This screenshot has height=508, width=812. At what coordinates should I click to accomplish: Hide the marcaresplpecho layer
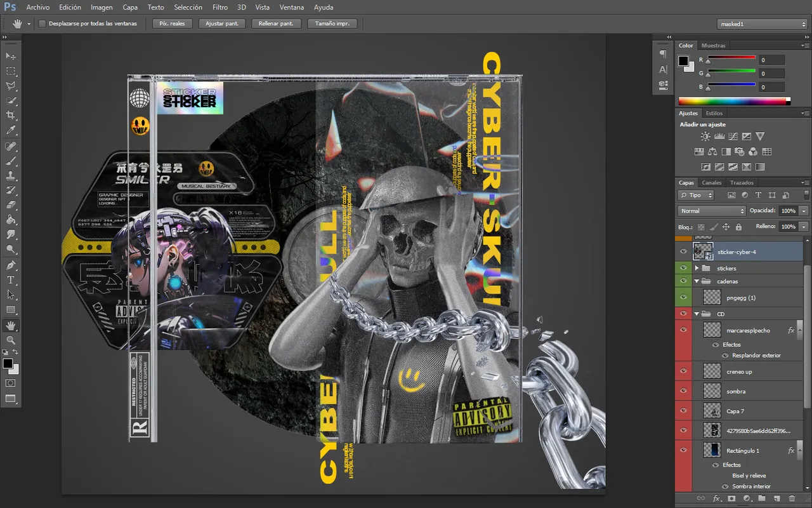point(683,330)
